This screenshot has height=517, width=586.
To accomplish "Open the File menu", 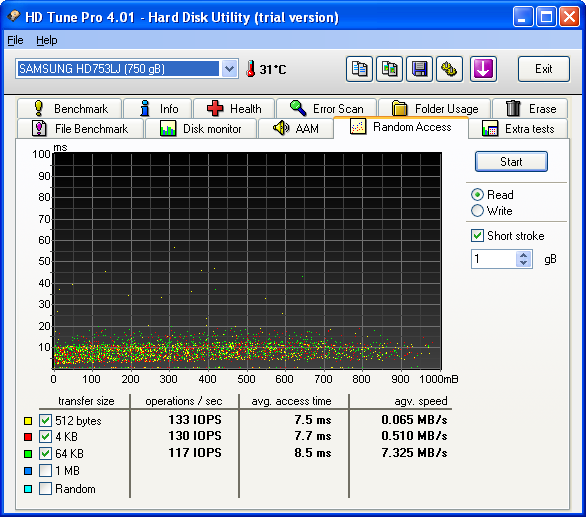I will click(x=15, y=40).
